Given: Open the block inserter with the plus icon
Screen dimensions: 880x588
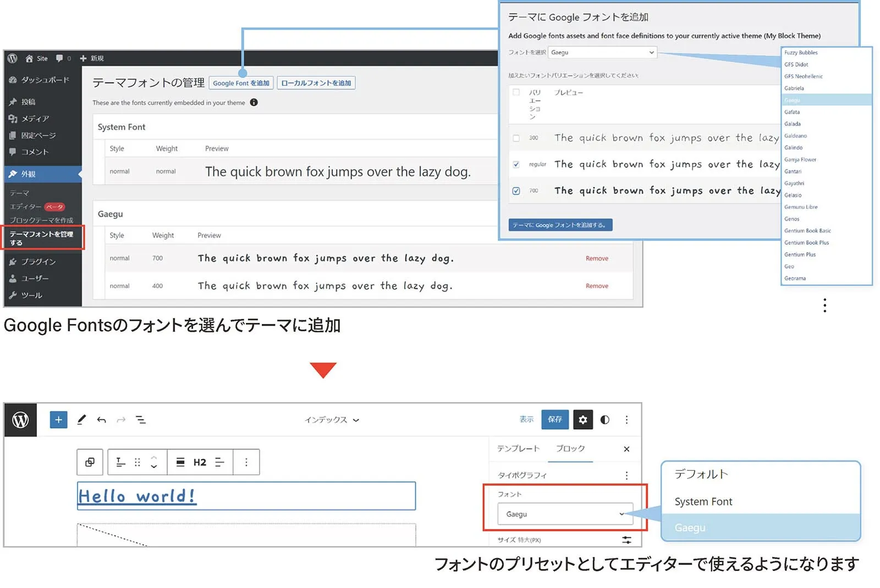Looking at the screenshot, I should click(58, 420).
